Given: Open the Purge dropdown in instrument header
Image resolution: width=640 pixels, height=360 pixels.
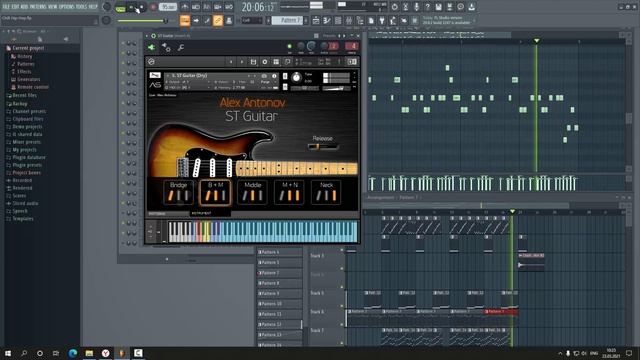Looking at the screenshot, I should click(267, 82).
